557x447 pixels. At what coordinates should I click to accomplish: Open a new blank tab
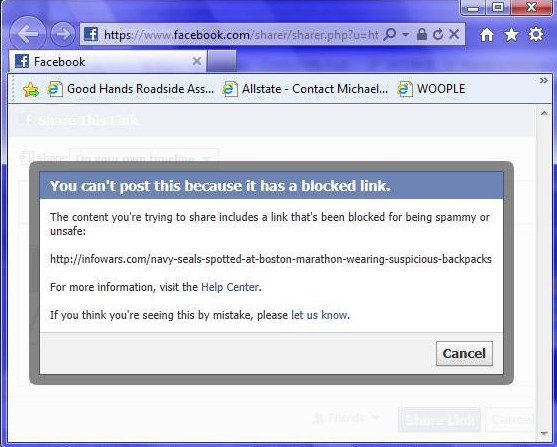point(222,61)
